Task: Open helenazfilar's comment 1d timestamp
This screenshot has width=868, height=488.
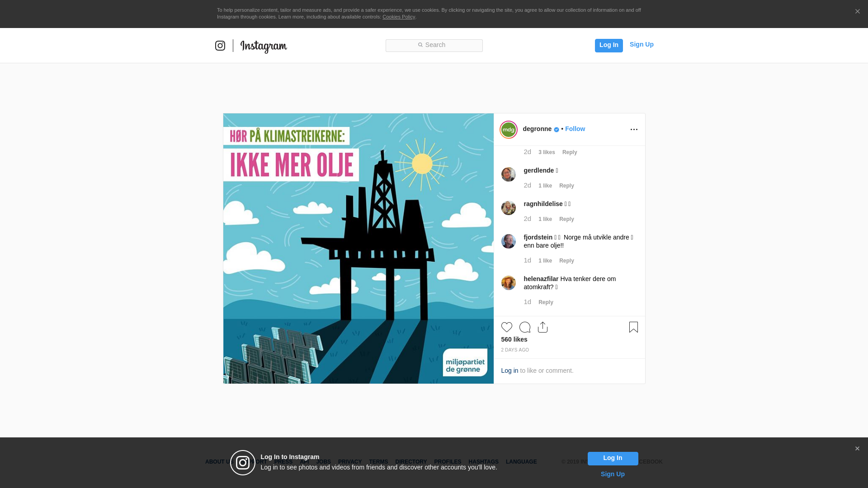Action: point(528,302)
